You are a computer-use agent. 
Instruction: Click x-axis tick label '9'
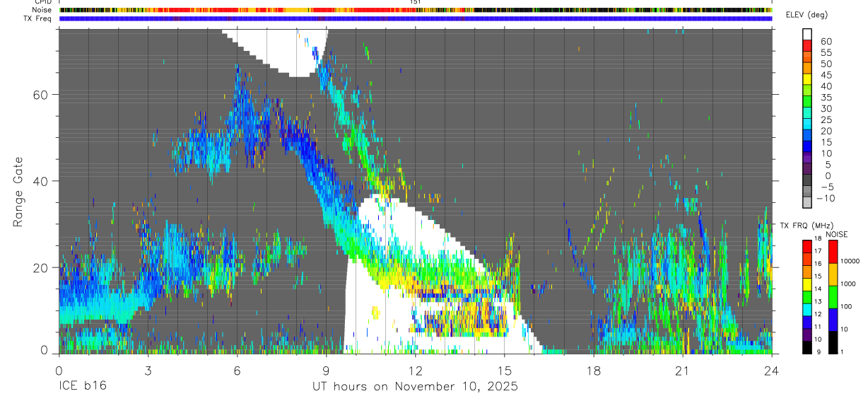click(326, 370)
